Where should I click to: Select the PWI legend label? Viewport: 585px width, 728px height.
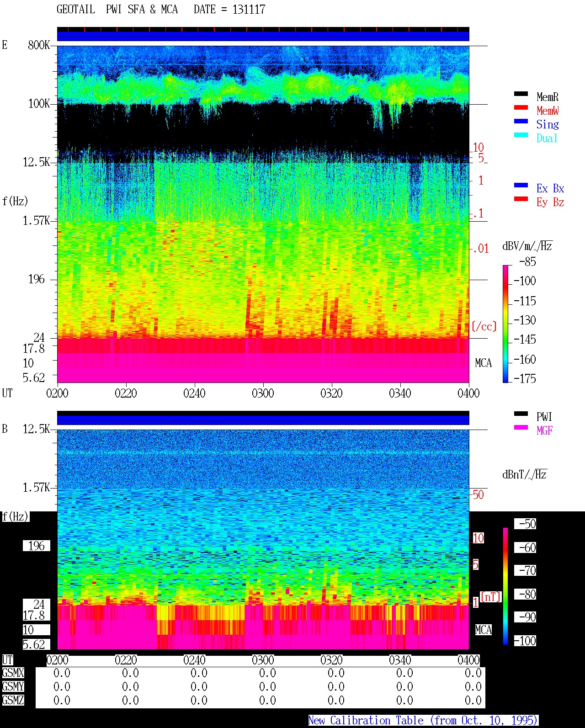click(x=545, y=417)
